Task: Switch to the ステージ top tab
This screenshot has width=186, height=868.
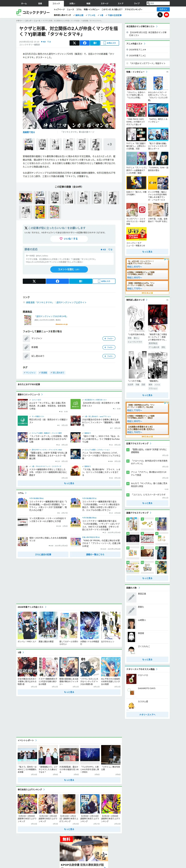Action: (105, 3)
